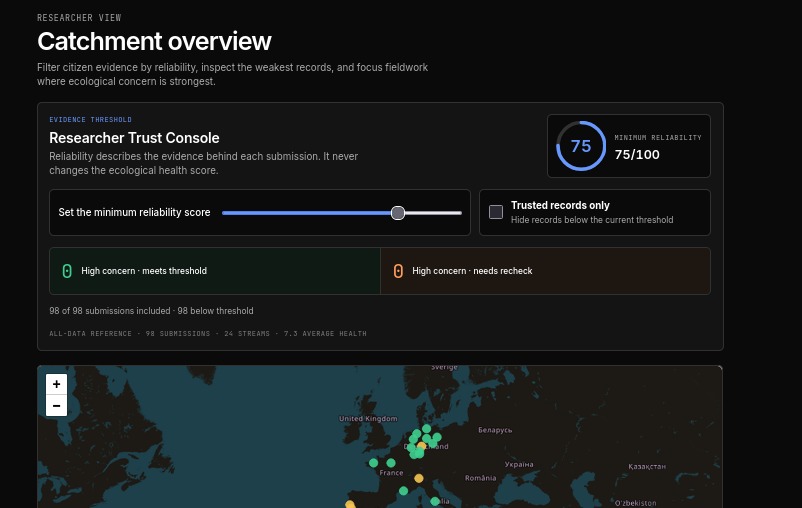Click the 'ALL-DATA REFERENCE' statistics line

208,334
